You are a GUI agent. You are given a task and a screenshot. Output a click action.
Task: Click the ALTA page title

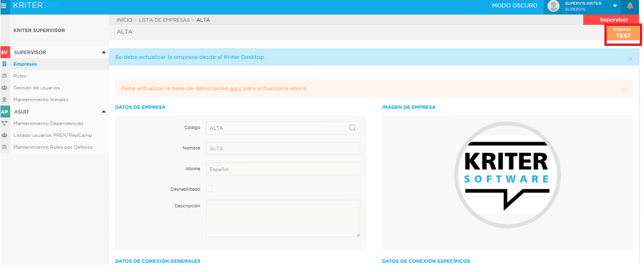pos(125,32)
